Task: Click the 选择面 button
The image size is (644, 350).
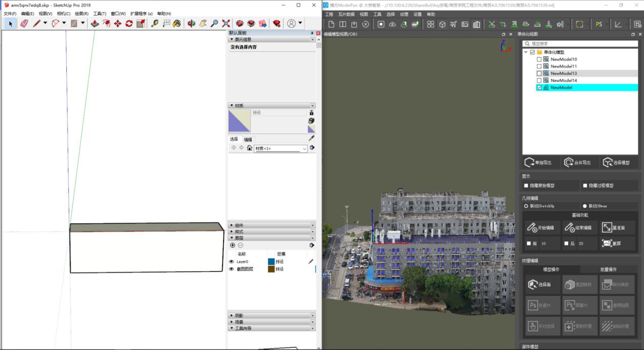Action: [x=541, y=285]
